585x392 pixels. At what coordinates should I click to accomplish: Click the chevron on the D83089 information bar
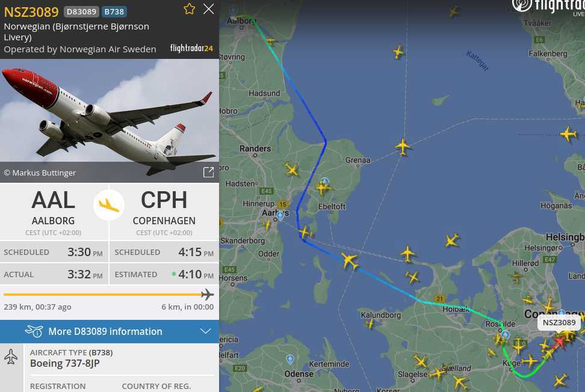[x=206, y=331]
